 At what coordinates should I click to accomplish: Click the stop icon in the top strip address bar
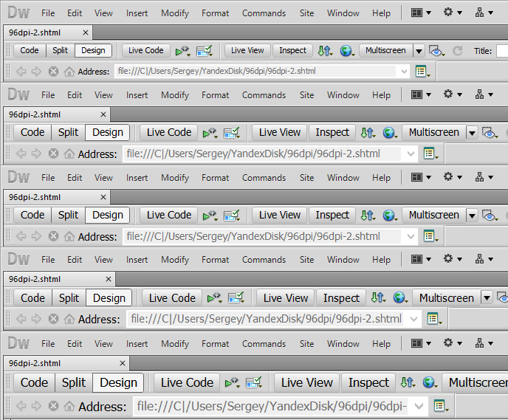point(53,72)
